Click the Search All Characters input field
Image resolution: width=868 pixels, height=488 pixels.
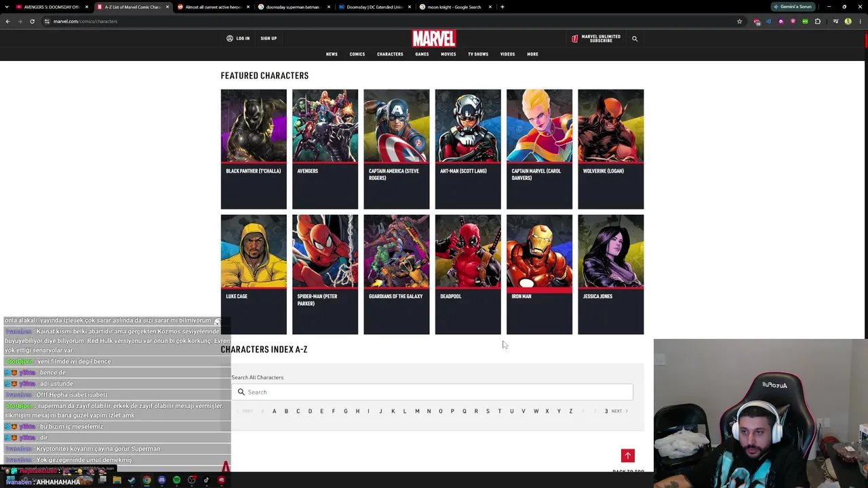[x=432, y=392]
